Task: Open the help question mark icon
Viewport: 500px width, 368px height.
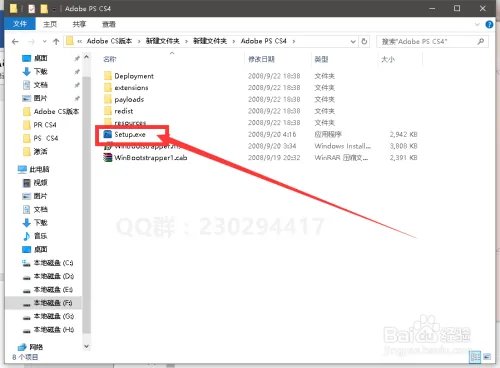Action: point(489,24)
